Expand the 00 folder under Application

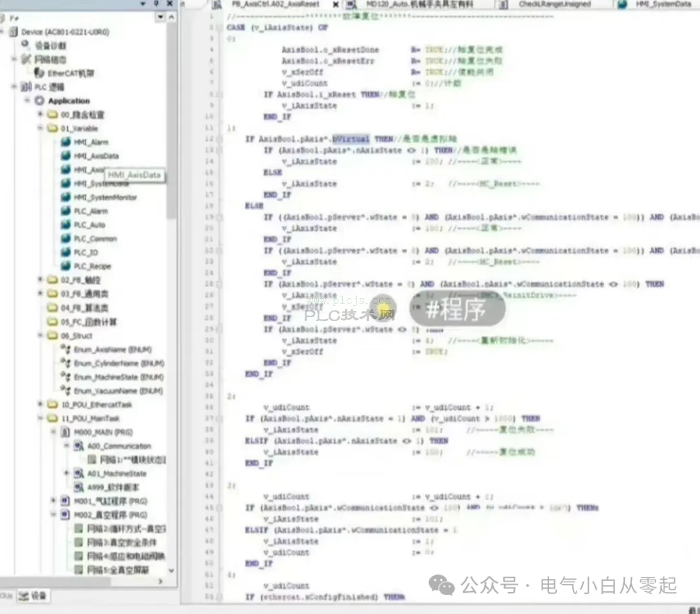coord(40,114)
